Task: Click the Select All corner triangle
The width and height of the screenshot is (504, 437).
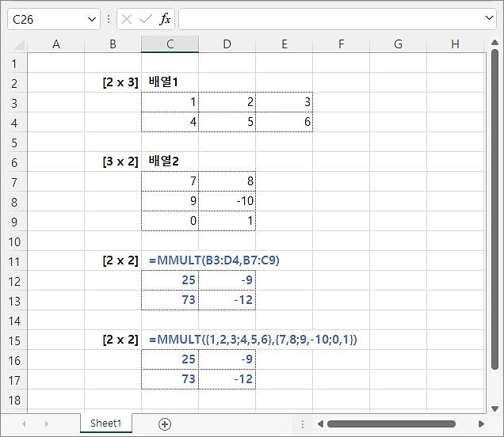Action: (19, 44)
